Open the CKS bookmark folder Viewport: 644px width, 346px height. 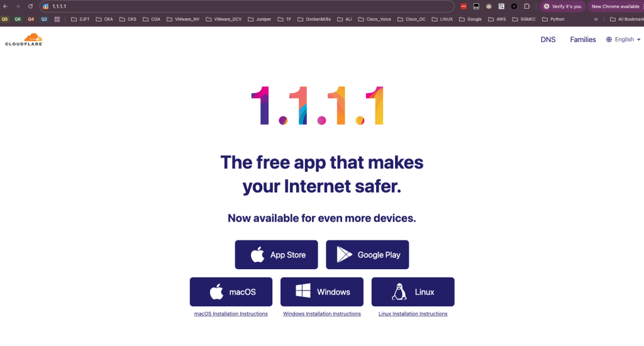click(x=128, y=20)
